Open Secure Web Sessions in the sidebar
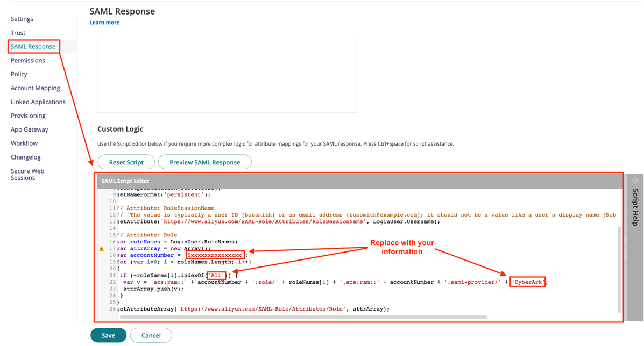This screenshot has width=644, height=346. 27,174
